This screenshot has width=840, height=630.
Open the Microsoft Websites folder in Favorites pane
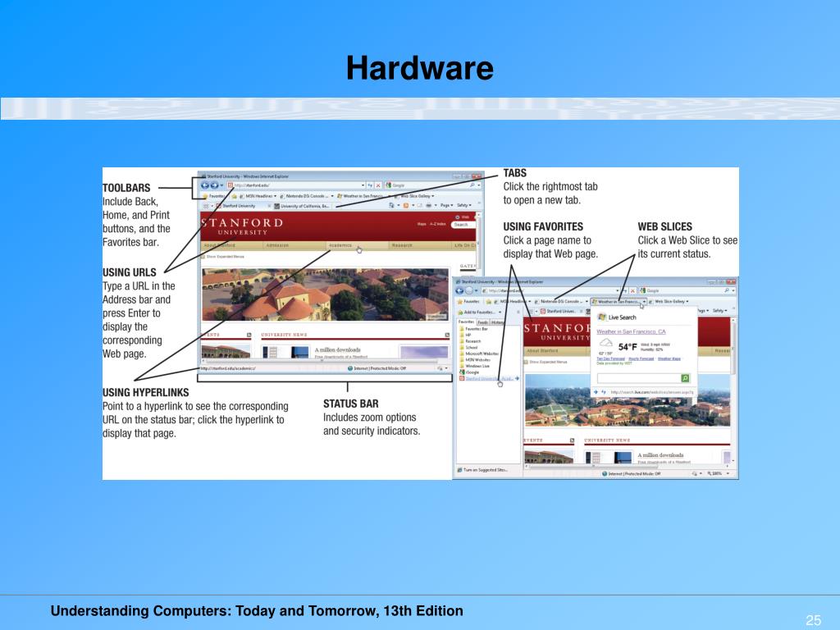478,354
